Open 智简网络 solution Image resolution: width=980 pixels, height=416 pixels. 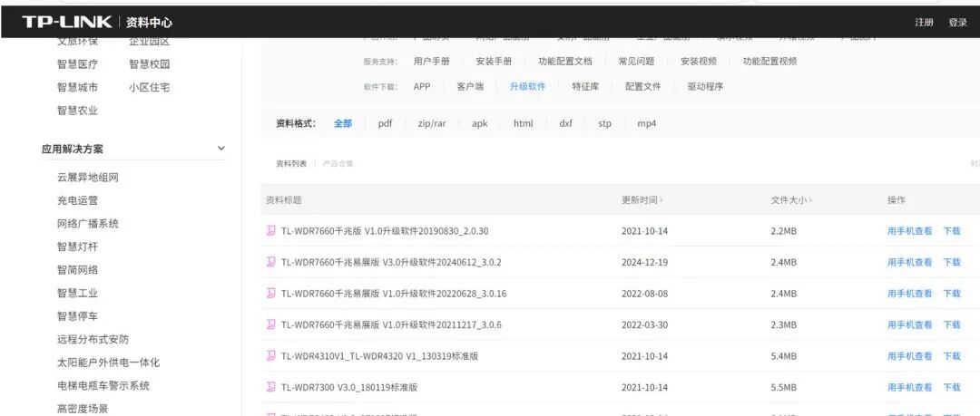point(77,270)
